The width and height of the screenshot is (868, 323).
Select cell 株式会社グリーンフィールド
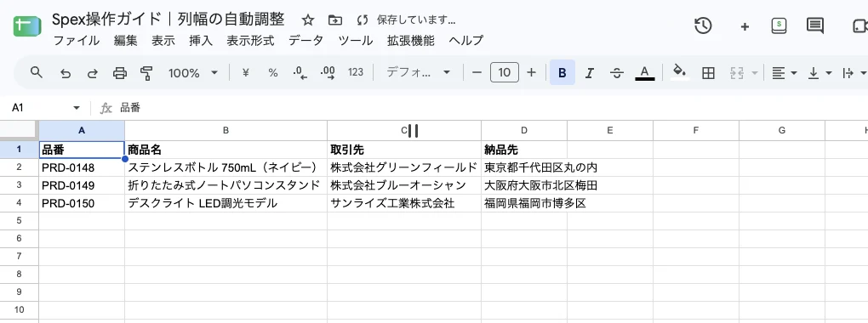pos(404,167)
